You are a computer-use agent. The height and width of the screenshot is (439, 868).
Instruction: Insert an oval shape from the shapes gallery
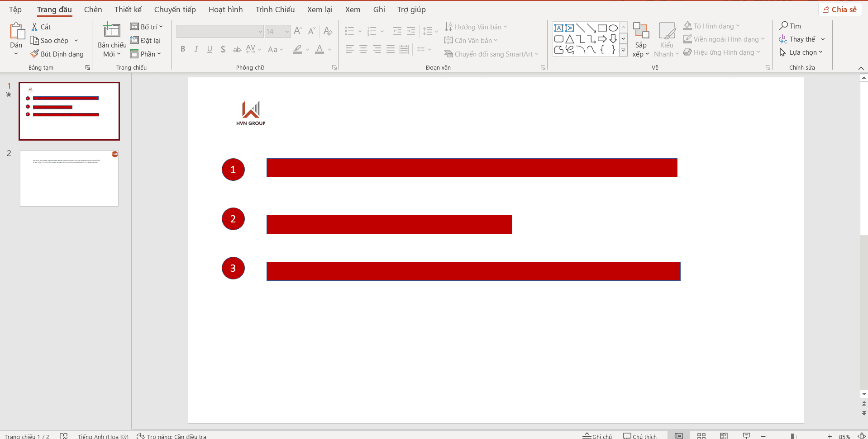(612, 27)
